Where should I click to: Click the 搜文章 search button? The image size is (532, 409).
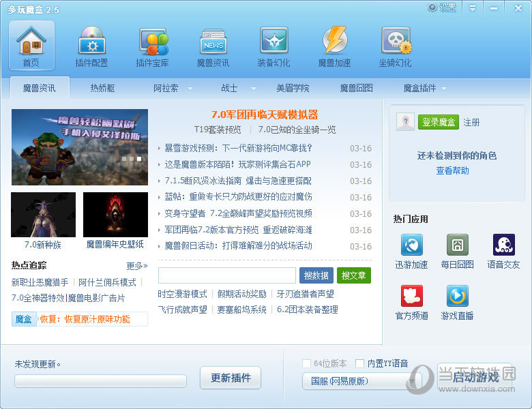point(353,275)
